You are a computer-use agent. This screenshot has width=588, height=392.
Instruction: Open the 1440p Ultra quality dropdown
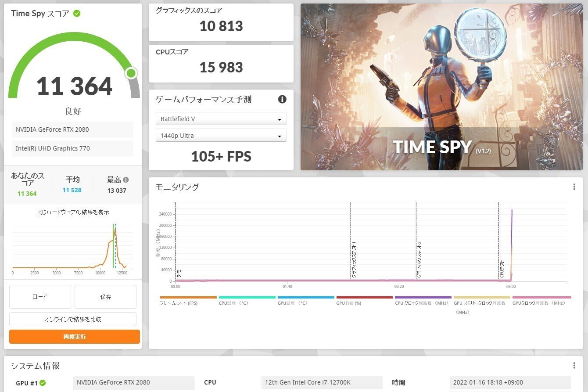[221, 135]
